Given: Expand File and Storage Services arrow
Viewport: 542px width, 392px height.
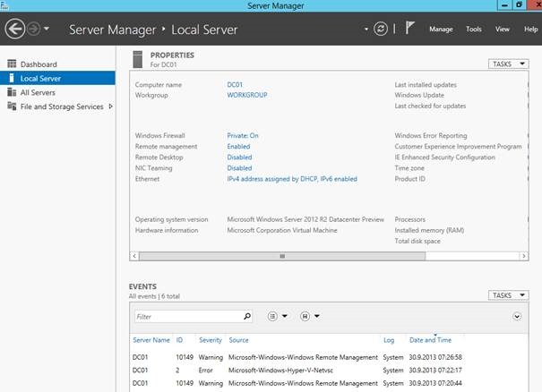Looking at the screenshot, I should (x=110, y=107).
